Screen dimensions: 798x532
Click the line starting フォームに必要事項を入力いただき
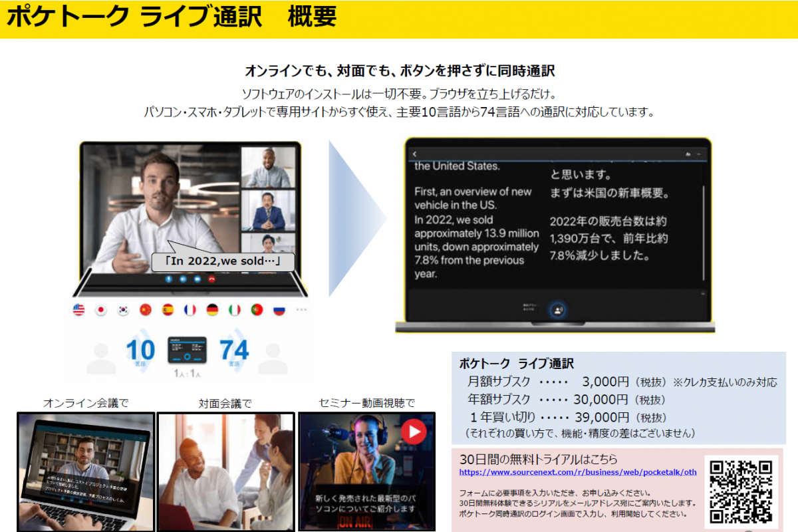(x=555, y=493)
